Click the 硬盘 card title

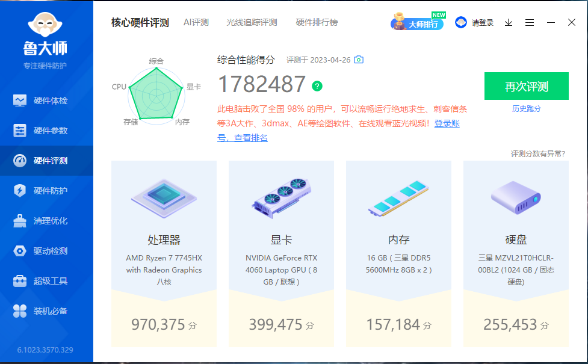coord(516,240)
